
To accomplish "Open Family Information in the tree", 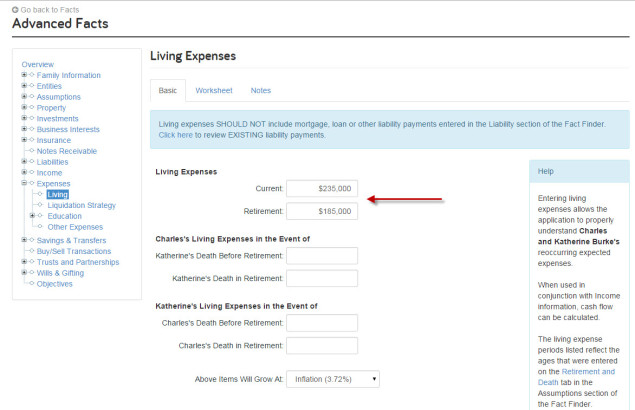I will [68, 75].
